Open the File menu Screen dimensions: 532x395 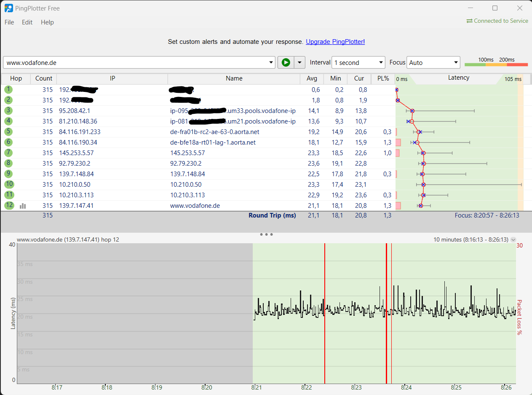click(x=9, y=22)
